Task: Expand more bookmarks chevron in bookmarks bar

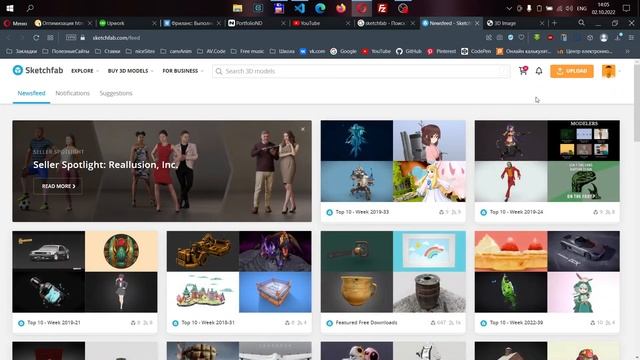Action: [628, 51]
